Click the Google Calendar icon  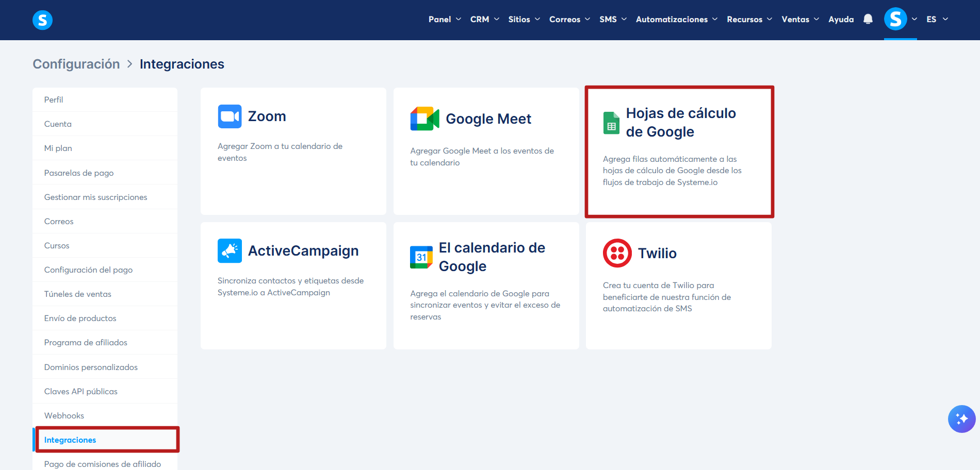[x=421, y=257]
